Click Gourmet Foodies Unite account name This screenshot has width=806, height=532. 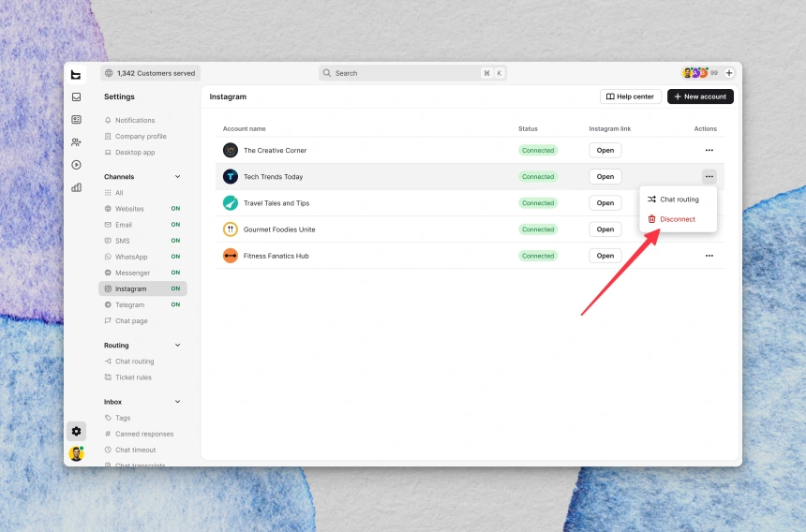point(279,229)
